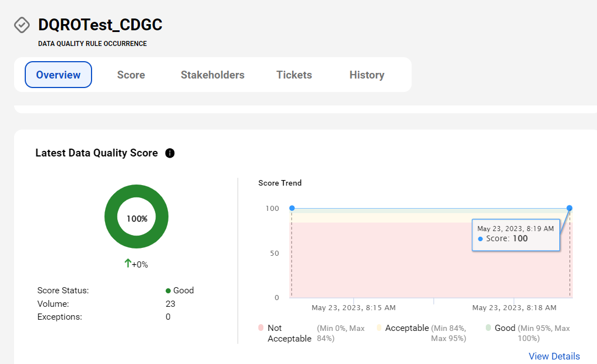Go to the Stakeholders tab
Screen dimensions: 597x364
click(x=212, y=75)
